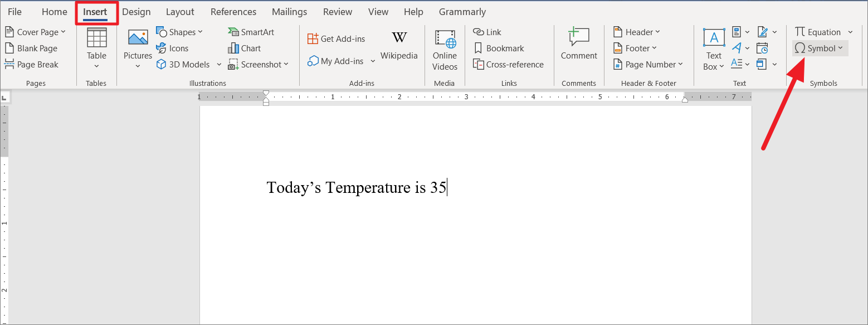Insert the Date and Time
This screenshot has height=325, width=868.
pyautogui.click(x=762, y=49)
